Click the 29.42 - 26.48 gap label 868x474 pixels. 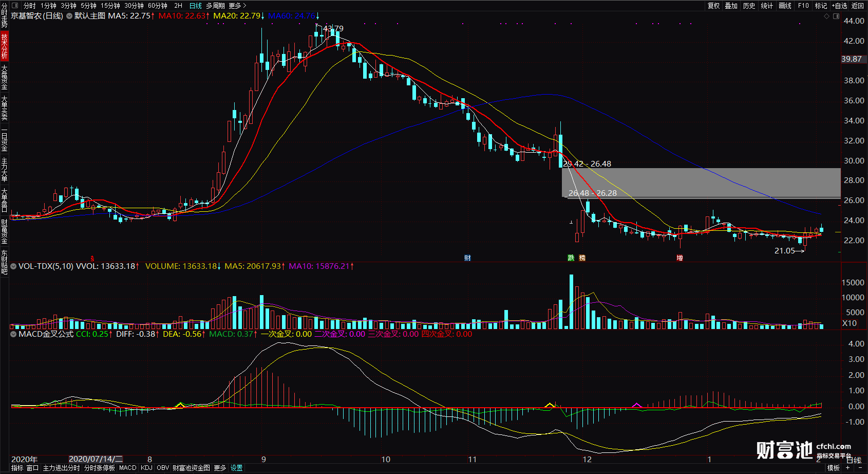tap(587, 164)
